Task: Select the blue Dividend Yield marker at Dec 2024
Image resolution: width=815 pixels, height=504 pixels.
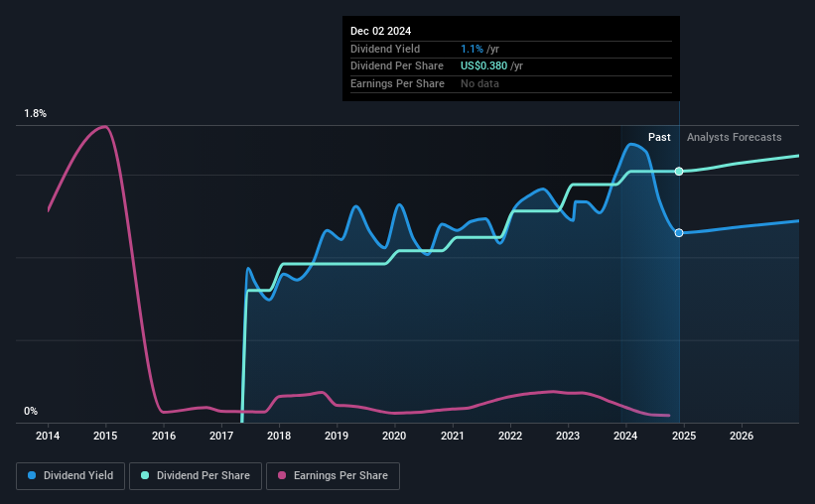Action: click(x=679, y=233)
